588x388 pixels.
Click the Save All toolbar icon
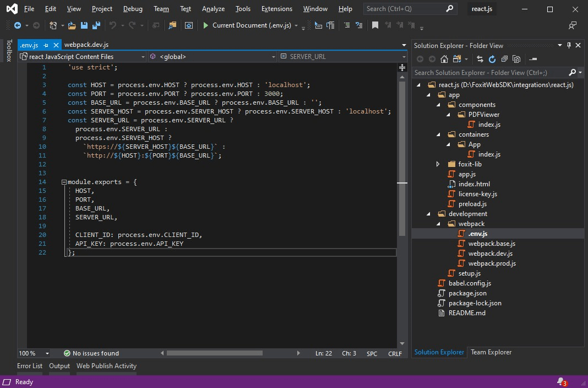click(x=96, y=25)
